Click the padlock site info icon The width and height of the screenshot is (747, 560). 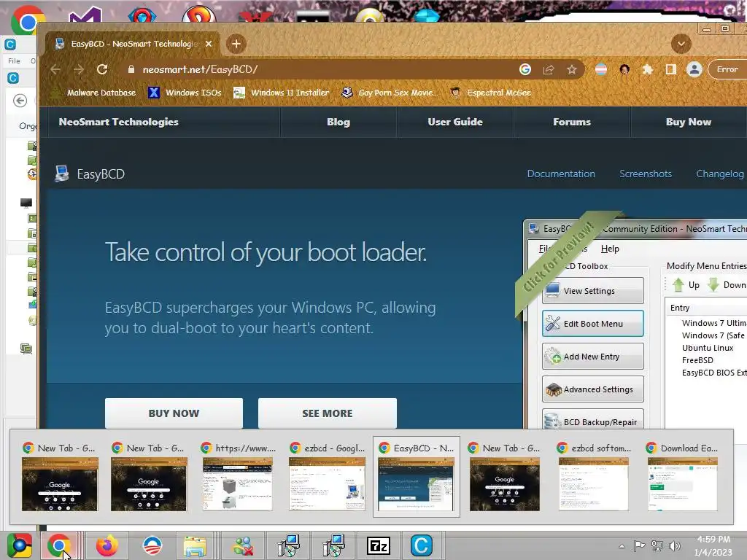pos(131,69)
